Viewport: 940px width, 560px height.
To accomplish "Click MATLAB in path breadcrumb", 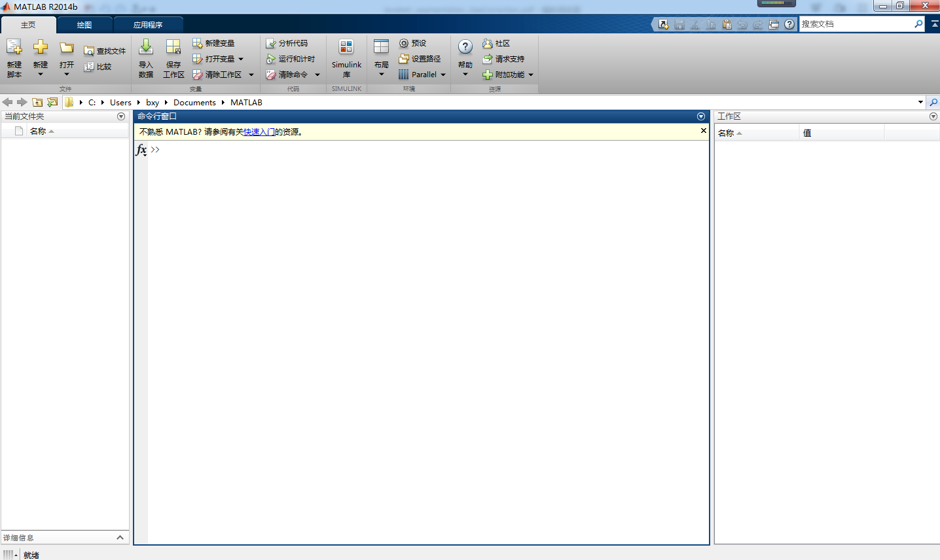I will 246,103.
